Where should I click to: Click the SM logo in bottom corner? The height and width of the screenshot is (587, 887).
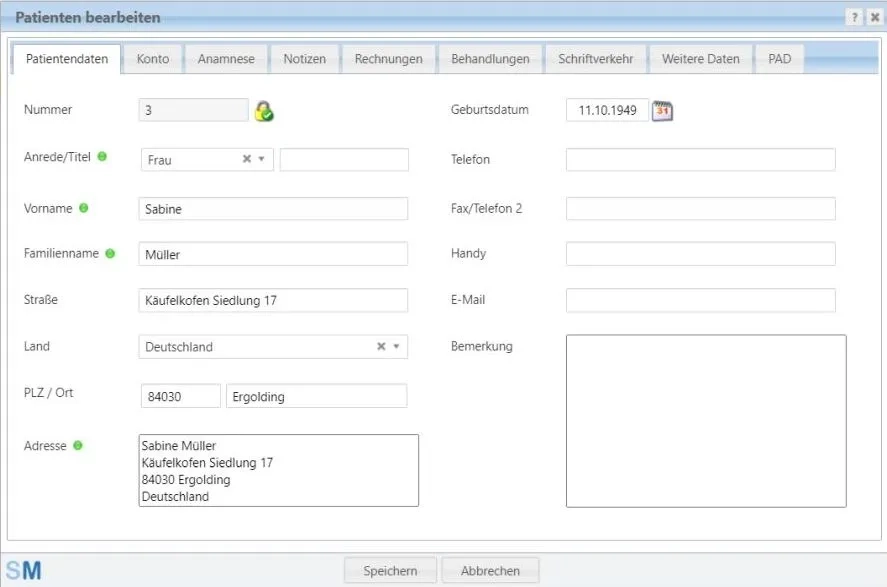click(x=24, y=571)
